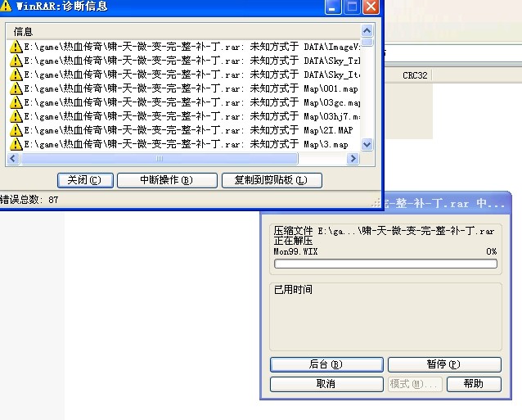Viewport: 522px width, 420px height.
Task: Select the error text for DATA\Sky_It
Action: tap(192, 75)
